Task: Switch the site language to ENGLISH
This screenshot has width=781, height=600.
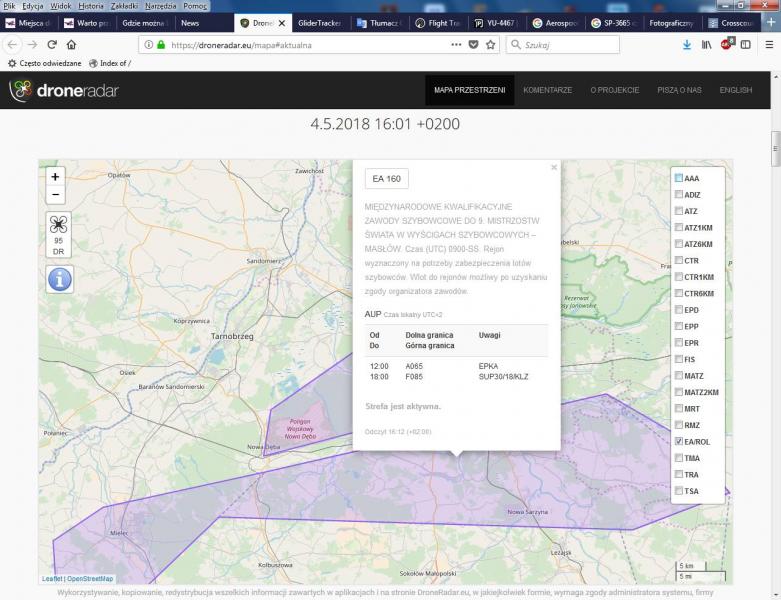Action: tap(735, 90)
